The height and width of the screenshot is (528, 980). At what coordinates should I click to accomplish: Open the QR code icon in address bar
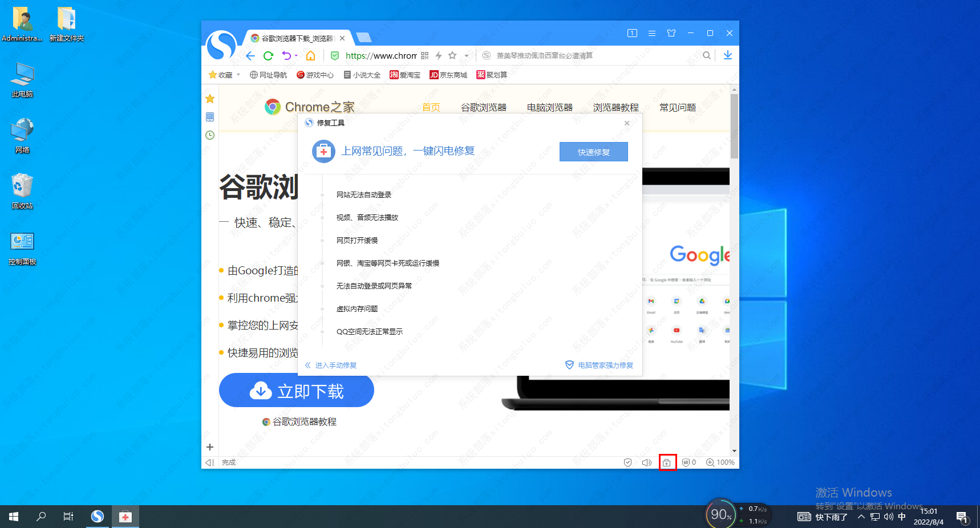click(424, 55)
